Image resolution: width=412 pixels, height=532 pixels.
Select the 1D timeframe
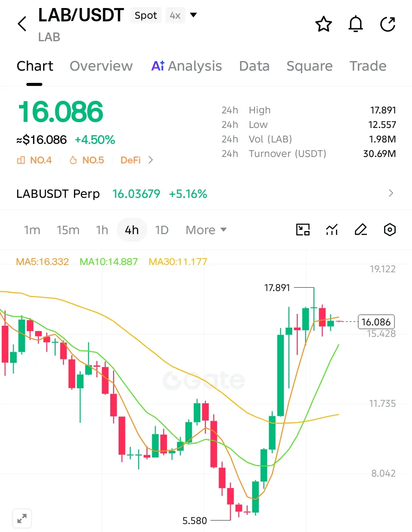[162, 230]
